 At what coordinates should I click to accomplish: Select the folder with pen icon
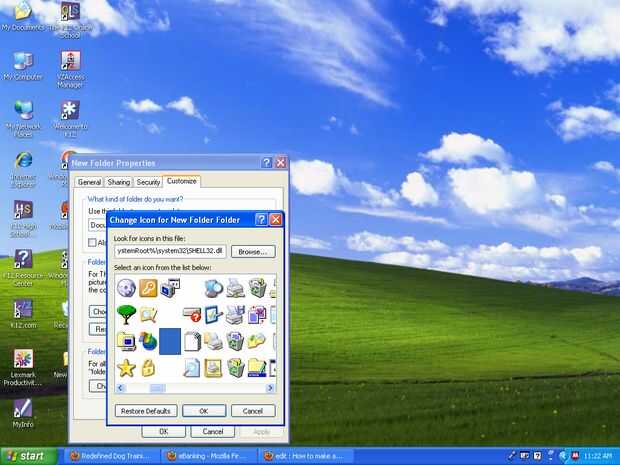[x=257, y=368]
